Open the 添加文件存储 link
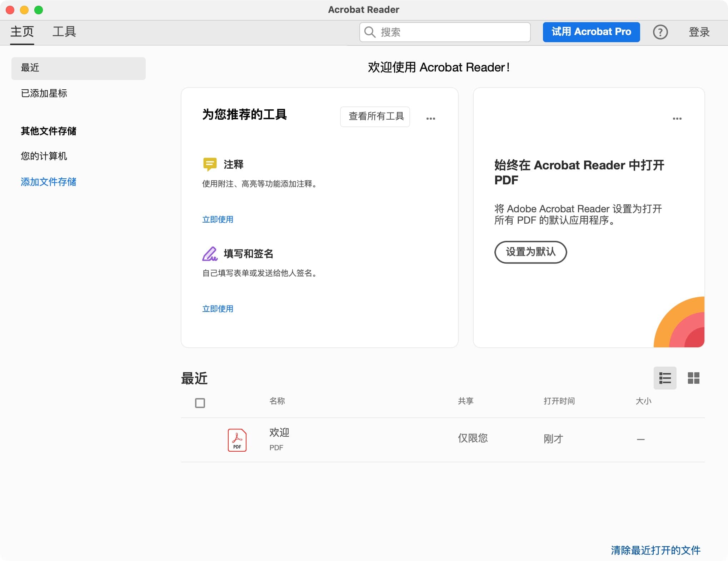 tap(49, 182)
